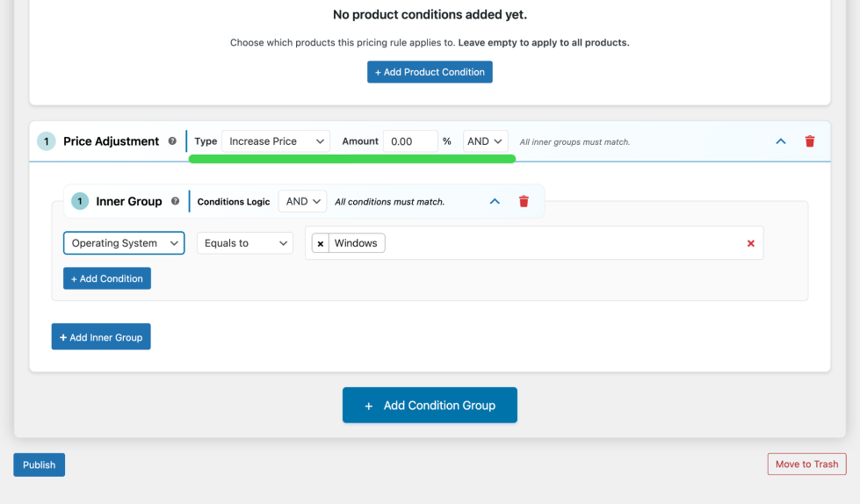
Task: Open Price Adjustment AND logic dropdown
Action: [486, 141]
